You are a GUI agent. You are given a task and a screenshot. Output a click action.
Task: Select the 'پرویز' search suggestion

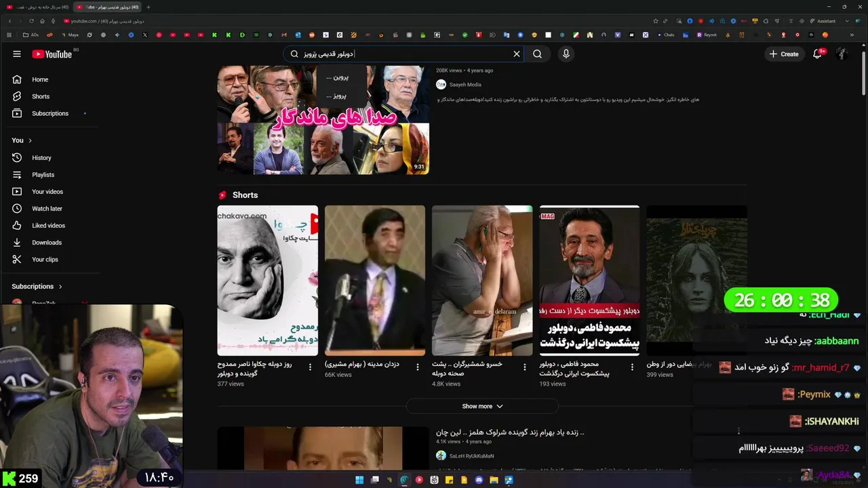click(336, 96)
